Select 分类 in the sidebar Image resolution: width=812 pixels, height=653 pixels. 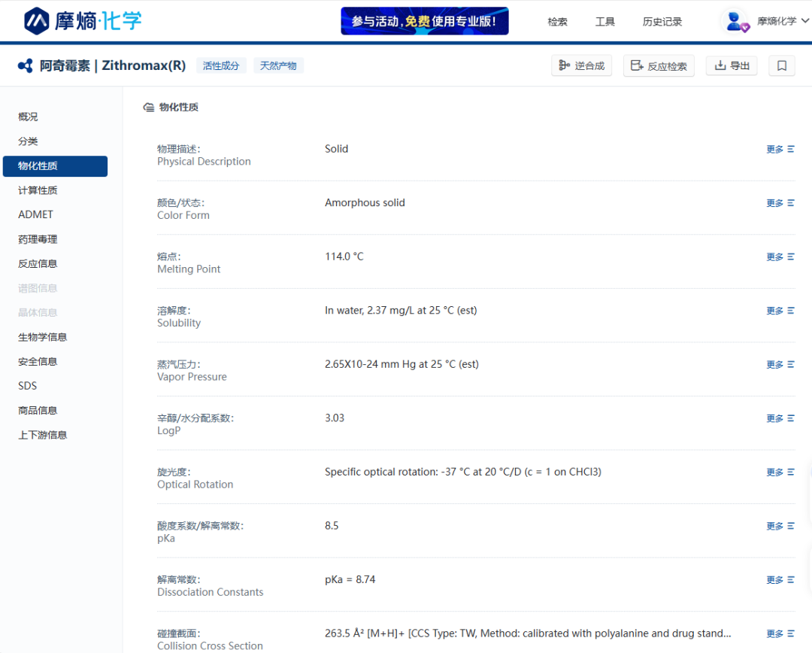pyautogui.click(x=28, y=141)
